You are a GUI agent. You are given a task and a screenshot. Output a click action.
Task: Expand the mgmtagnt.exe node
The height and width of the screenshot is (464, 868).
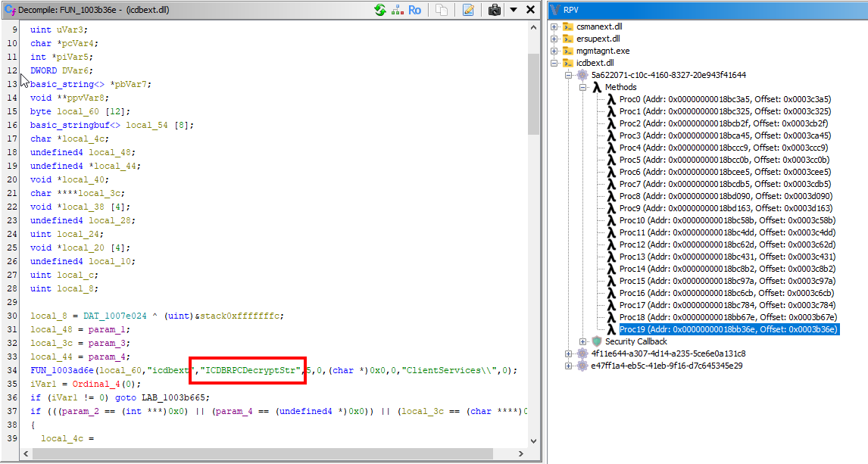(x=554, y=51)
